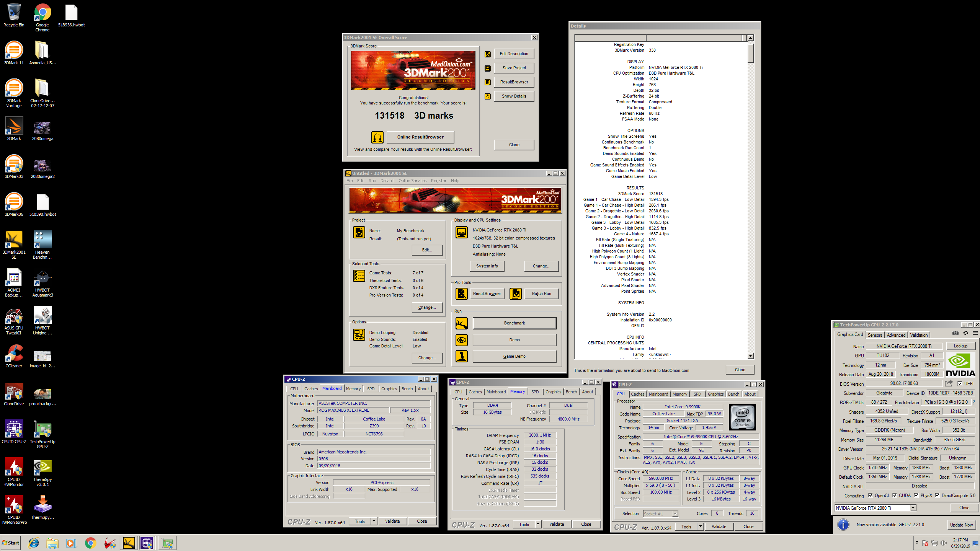980x551 pixels.
Task: Click GPU-Z screenshot camera icon
Action: coord(955,333)
